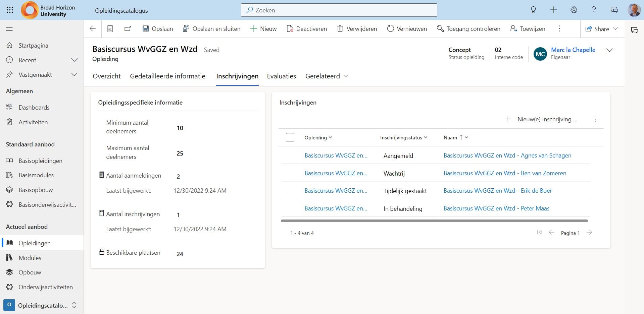Open the lightbulb assistant icon
Screen dimensions: 644x314
533,10
